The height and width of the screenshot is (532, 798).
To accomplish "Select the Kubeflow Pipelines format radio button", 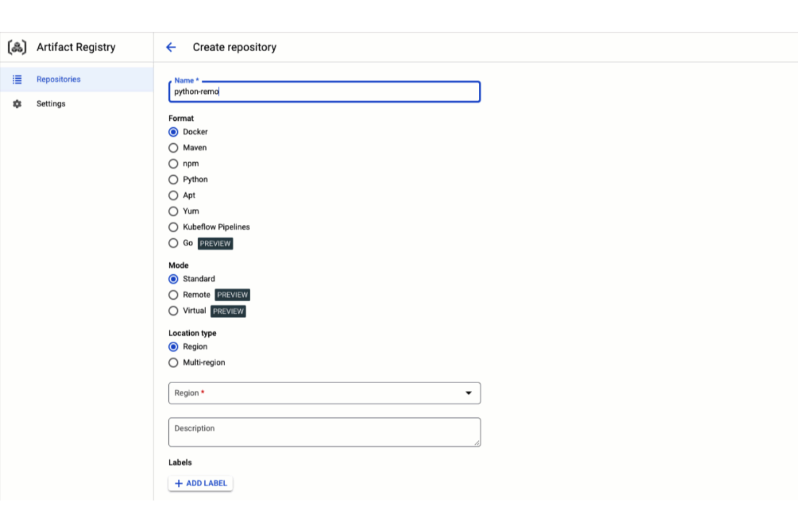I will [x=173, y=227].
